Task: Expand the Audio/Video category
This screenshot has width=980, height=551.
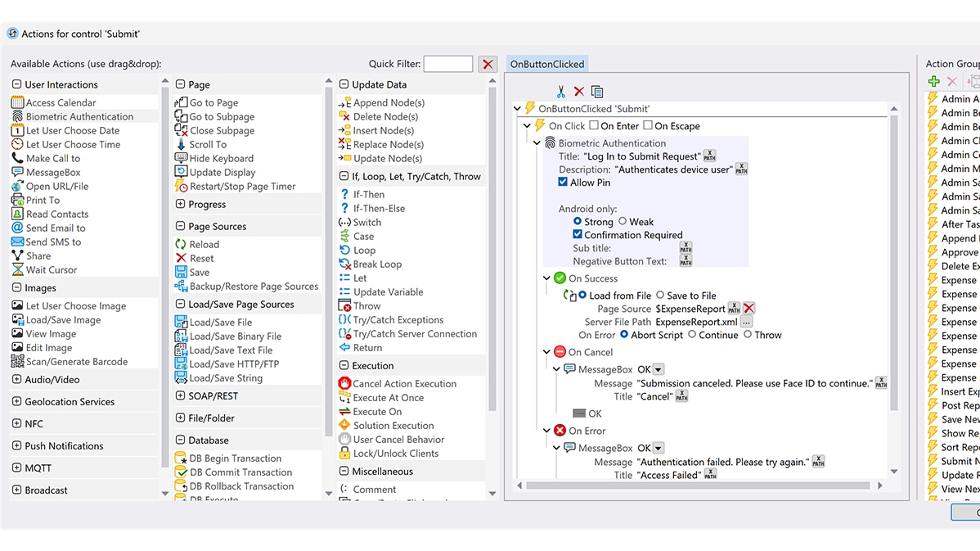Action: pos(17,380)
